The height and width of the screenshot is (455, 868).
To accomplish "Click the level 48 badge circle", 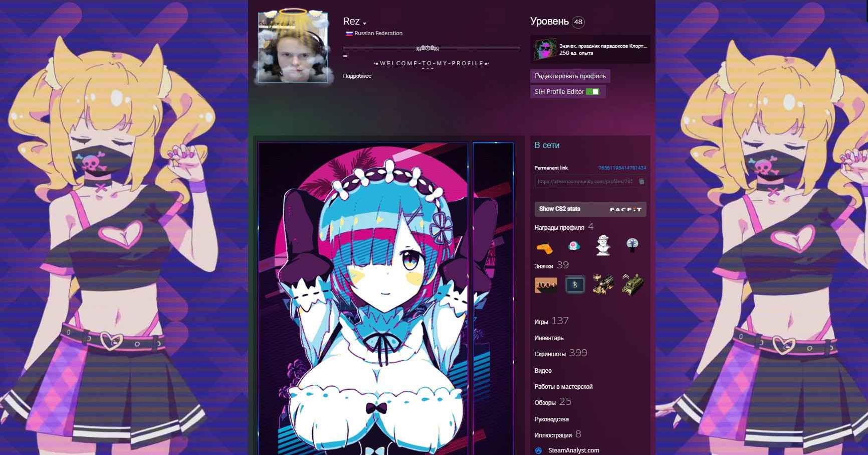I will 578,22.
